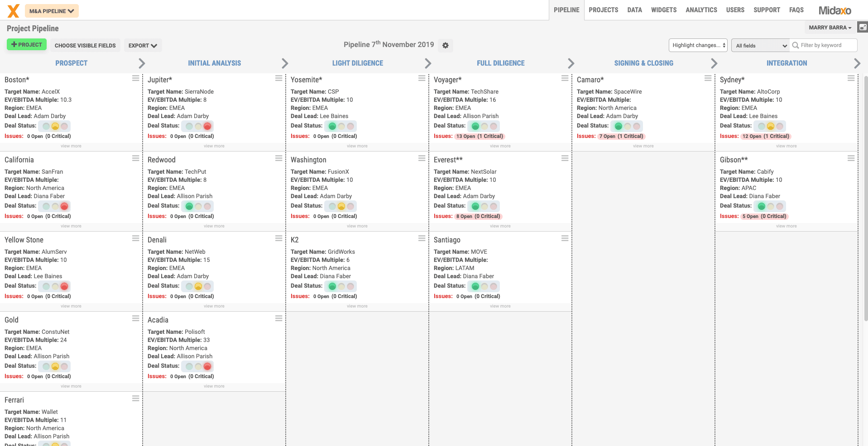This screenshot has width=868, height=446.
Task: Click the arrow after the Prospect stage
Action: tap(142, 63)
